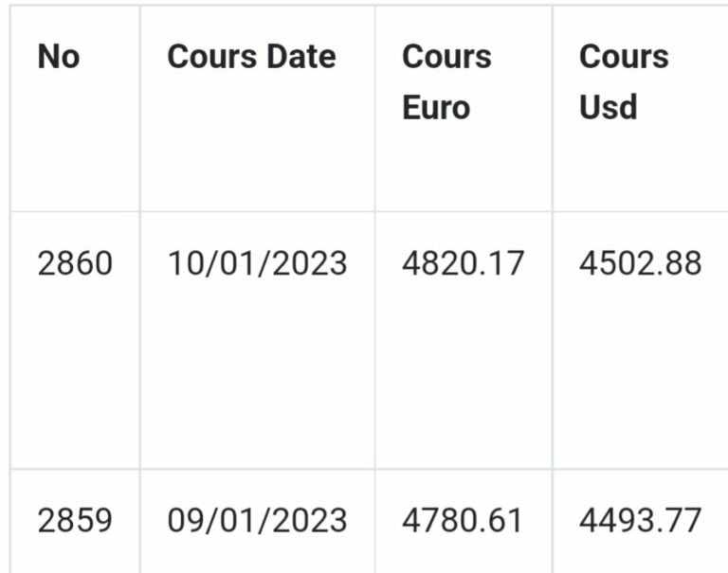Select the date 10/01/2023 cell
This screenshot has height=573, width=728.
[x=257, y=263]
